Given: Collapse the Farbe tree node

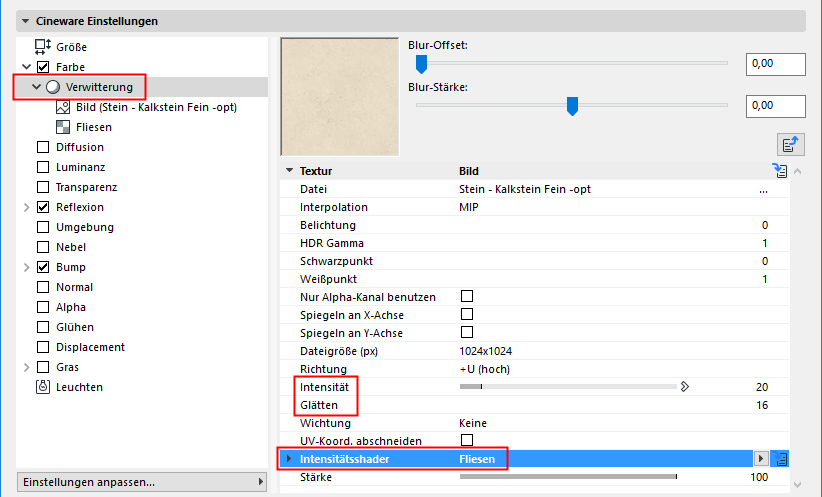Looking at the screenshot, I should tap(27, 67).
